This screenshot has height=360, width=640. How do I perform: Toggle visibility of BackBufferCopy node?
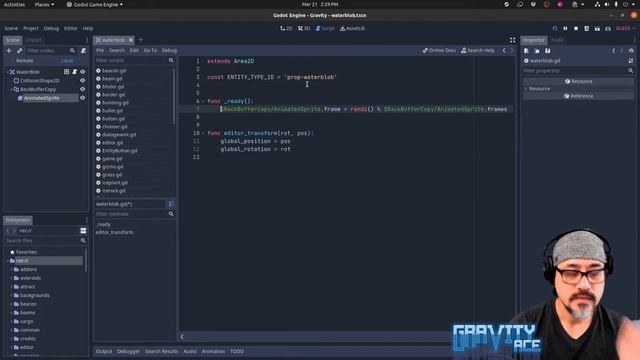(x=82, y=89)
